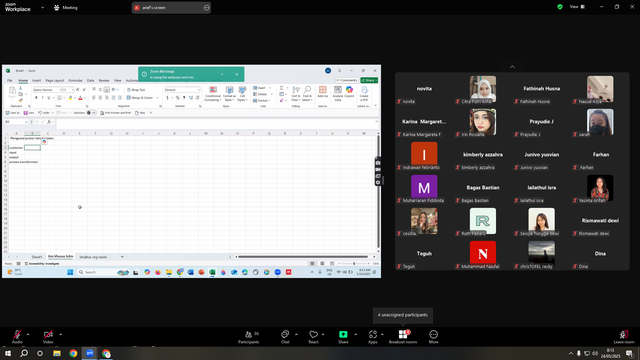The image size is (640, 360).
Task: Open Find & Select in Excel
Action: point(307,94)
